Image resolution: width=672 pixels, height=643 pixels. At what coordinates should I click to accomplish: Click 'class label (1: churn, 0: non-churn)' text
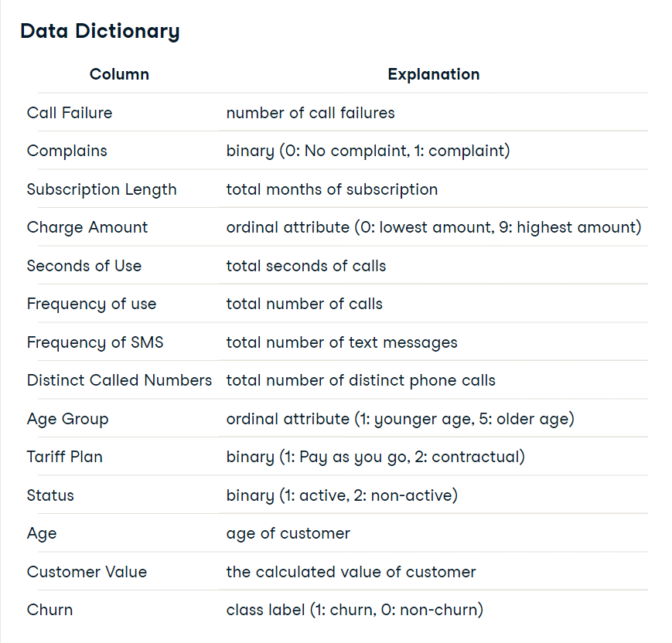point(355,610)
